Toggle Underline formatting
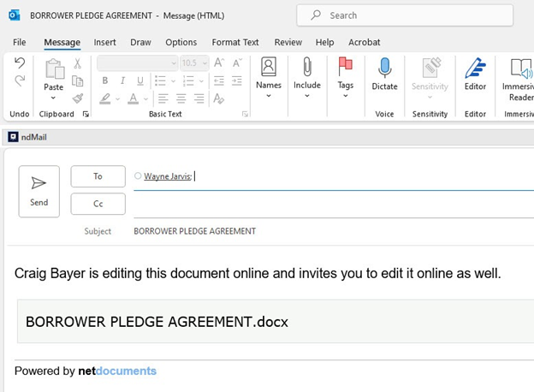The image size is (534, 392). 140,80
